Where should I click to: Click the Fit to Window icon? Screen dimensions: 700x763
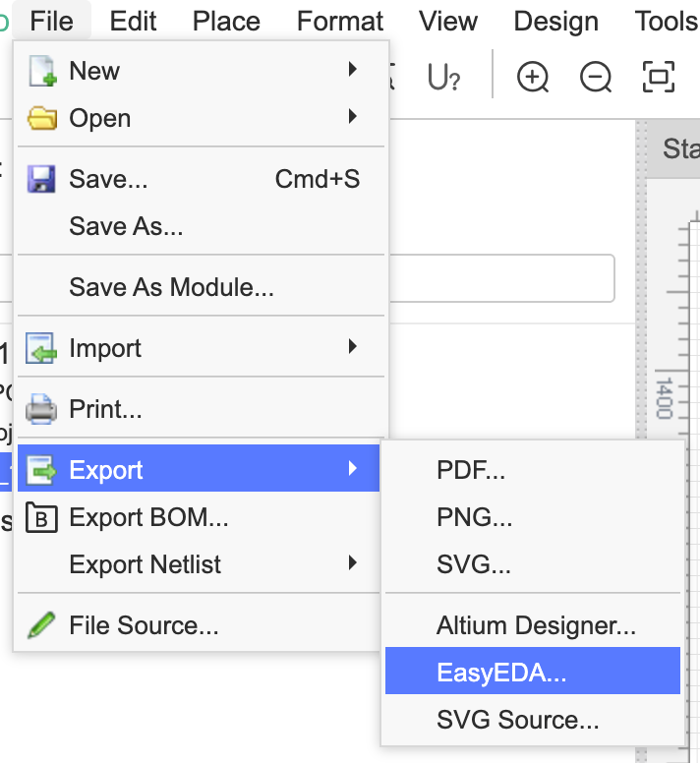point(659,77)
